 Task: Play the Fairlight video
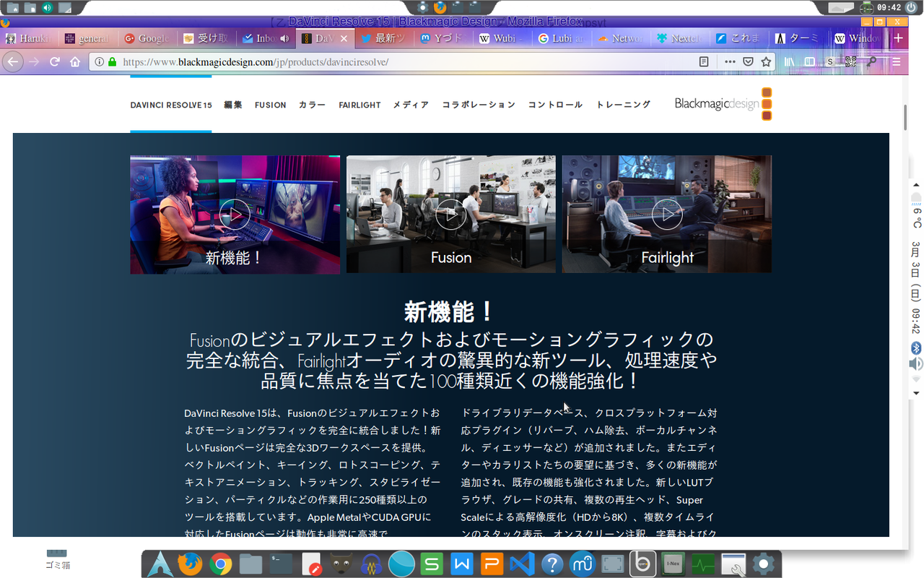(667, 215)
